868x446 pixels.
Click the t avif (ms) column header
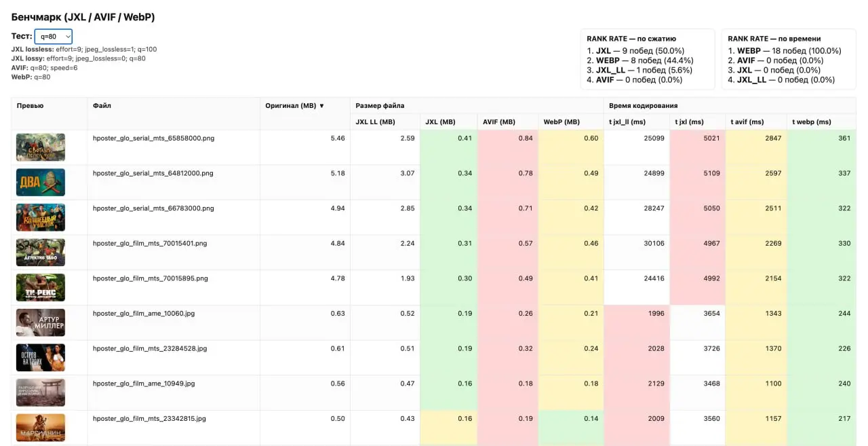(x=747, y=122)
